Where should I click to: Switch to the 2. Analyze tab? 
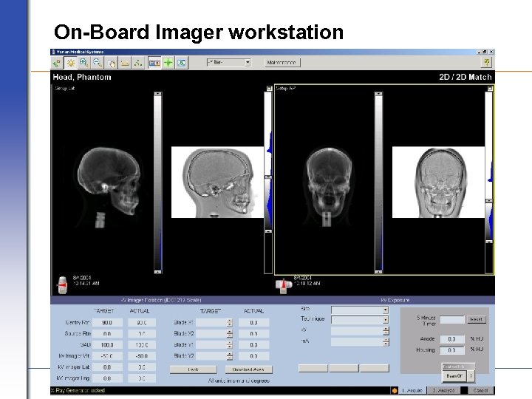pyautogui.click(x=444, y=391)
